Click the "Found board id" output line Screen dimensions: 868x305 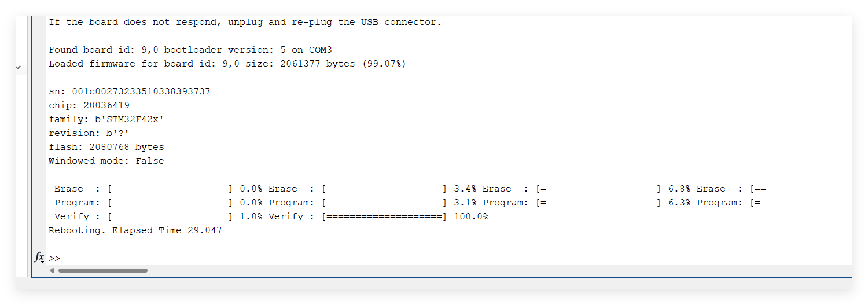tap(190, 50)
